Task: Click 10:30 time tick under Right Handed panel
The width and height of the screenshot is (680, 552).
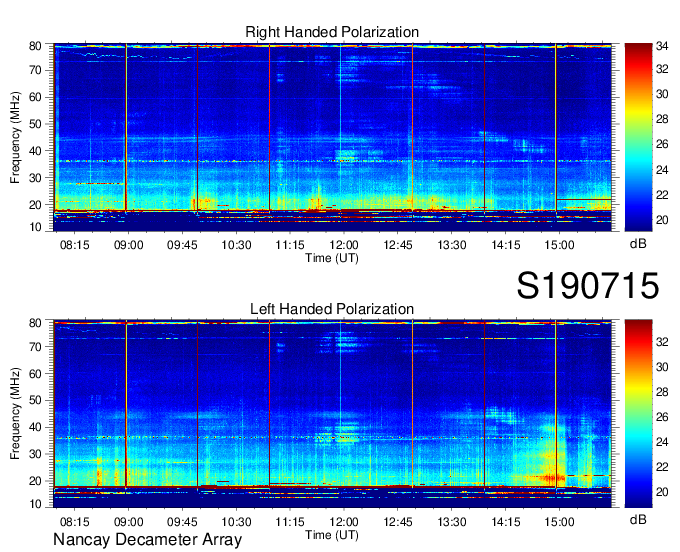Action: click(236, 245)
